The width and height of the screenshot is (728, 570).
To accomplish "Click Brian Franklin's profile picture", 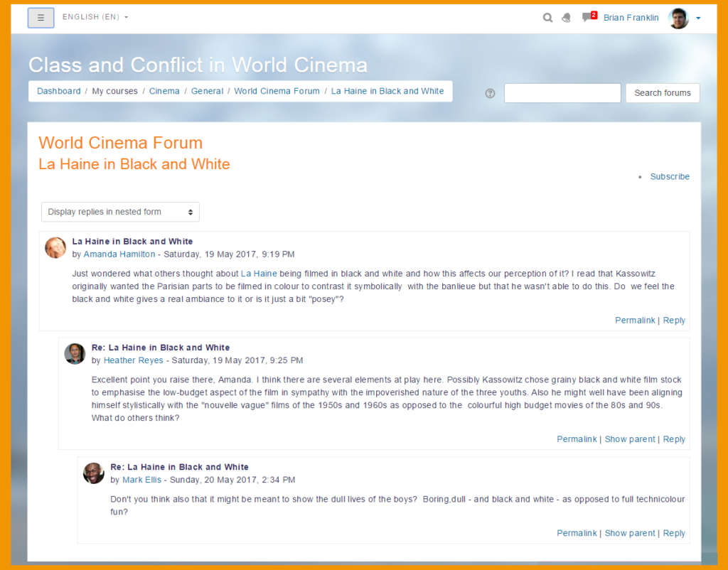I will coord(679,18).
